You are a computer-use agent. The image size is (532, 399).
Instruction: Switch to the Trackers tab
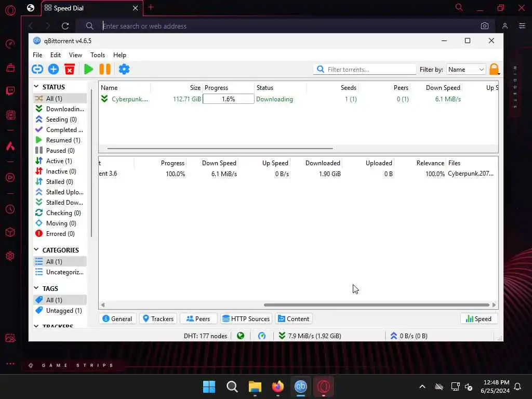coord(158,319)
